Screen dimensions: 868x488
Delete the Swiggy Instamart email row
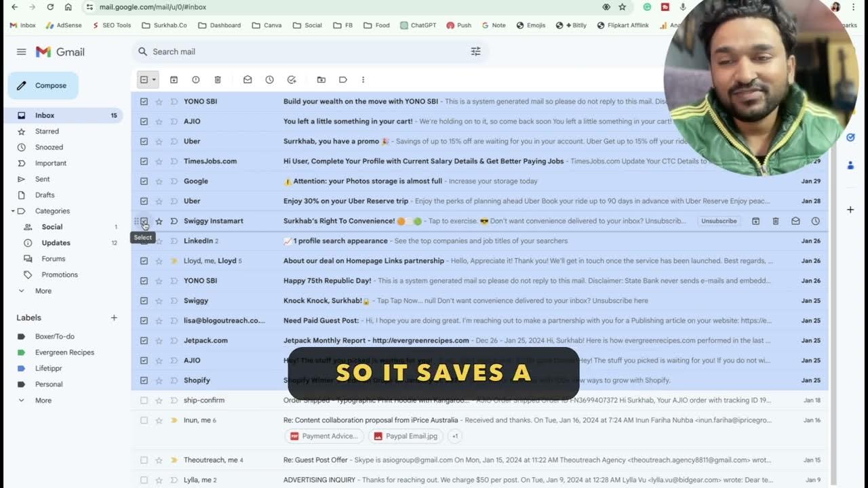(x=776, y=221)
